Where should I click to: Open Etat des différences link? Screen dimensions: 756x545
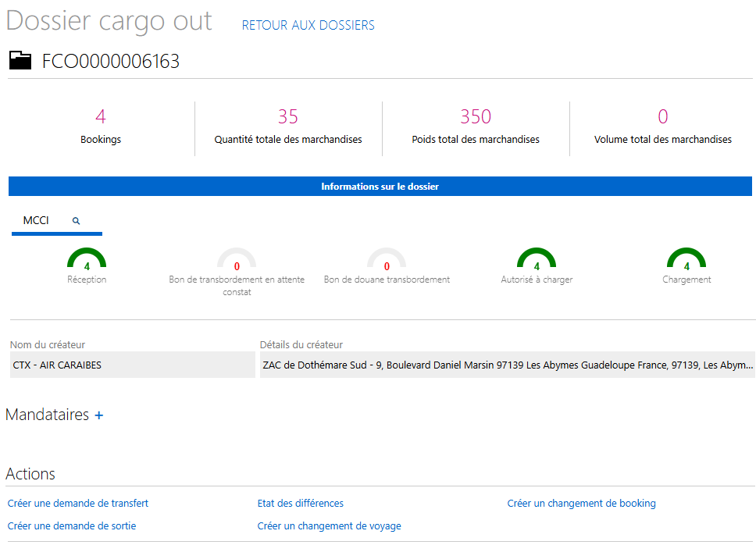[x=300, y=504]
